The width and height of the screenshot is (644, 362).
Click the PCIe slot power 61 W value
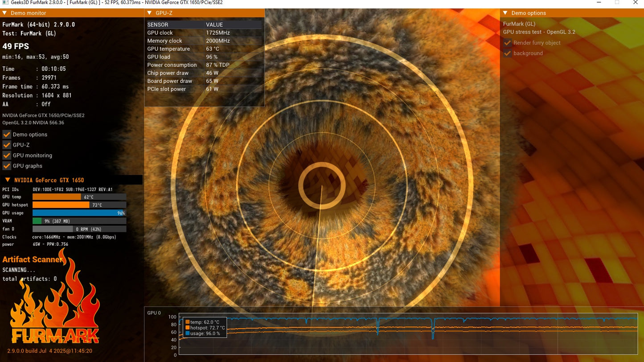[212, 89]
